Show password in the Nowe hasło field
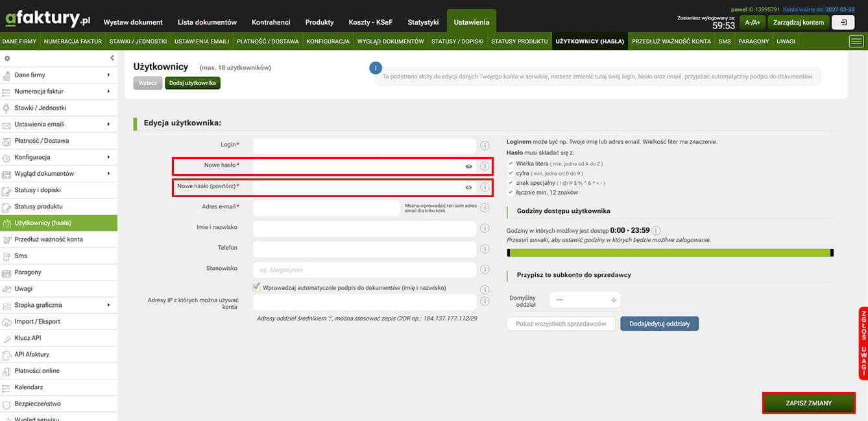The height and width of the screenshot is (421, 868). [468, 167]
